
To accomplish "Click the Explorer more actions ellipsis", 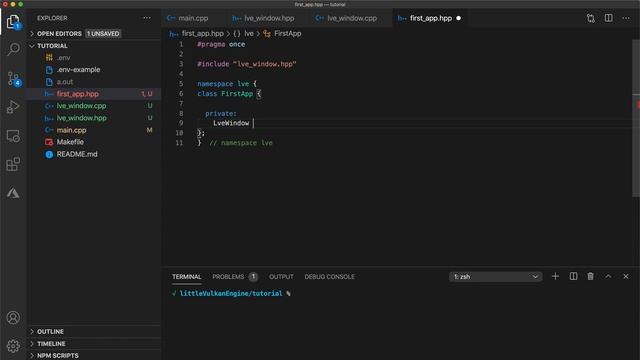I will tap(147, 18).
